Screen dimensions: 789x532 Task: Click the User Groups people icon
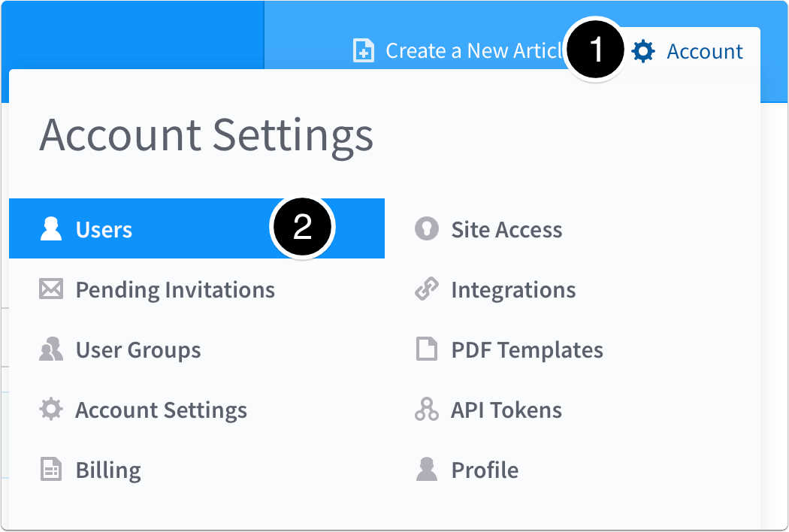50,349
